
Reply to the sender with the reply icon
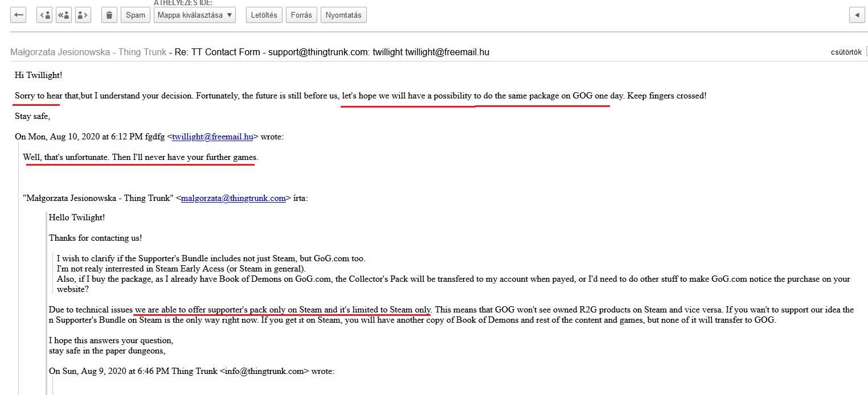coord(44,15)
